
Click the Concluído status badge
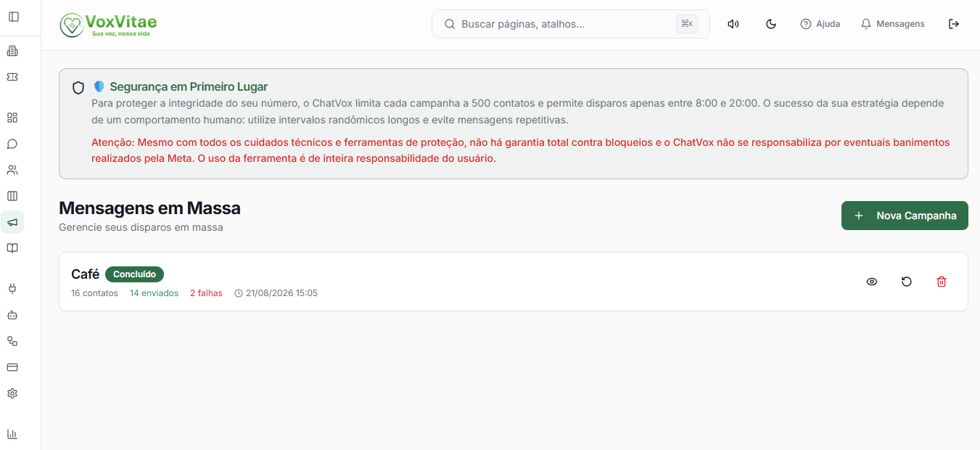135,274
